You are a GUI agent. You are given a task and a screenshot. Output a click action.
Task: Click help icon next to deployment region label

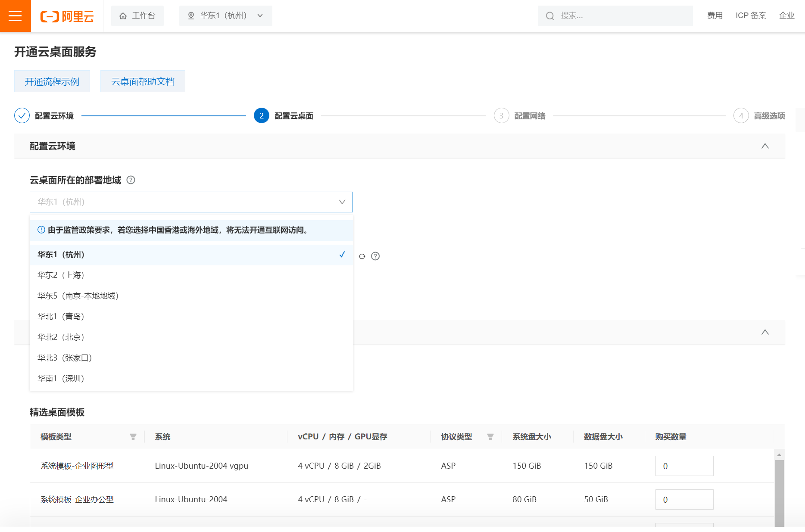click(x=131, y=180)
